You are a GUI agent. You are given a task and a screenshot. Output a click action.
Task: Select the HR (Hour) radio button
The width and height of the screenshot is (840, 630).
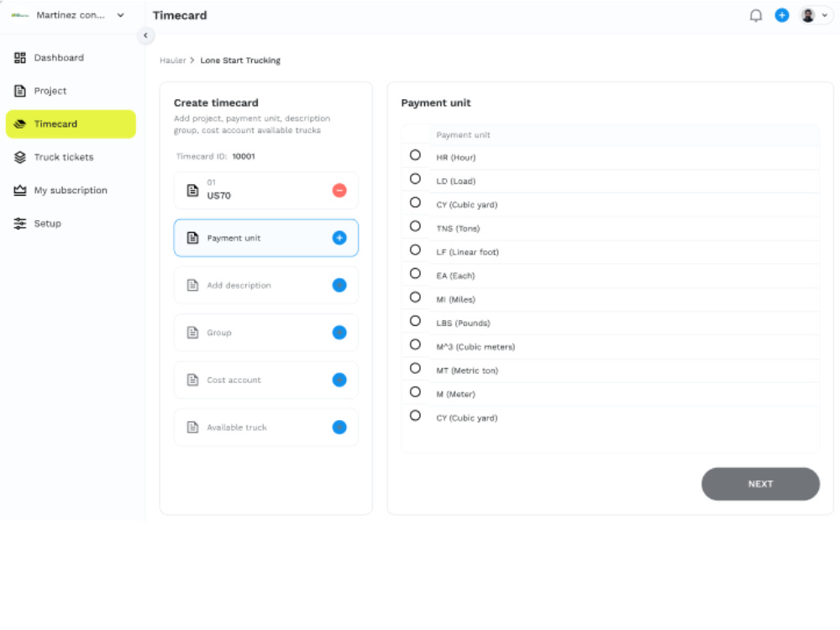415,155
